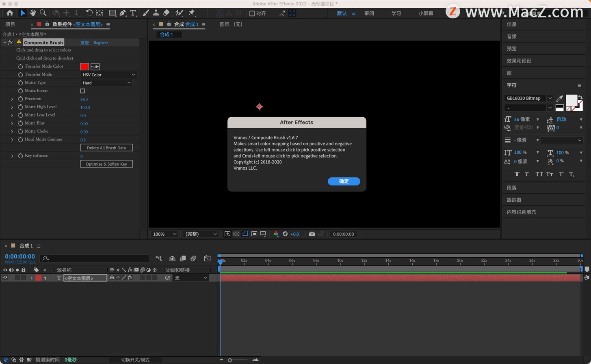Select the Eraser tool
The height and width of the screenshot is (364, 591).
coord(166,13)
